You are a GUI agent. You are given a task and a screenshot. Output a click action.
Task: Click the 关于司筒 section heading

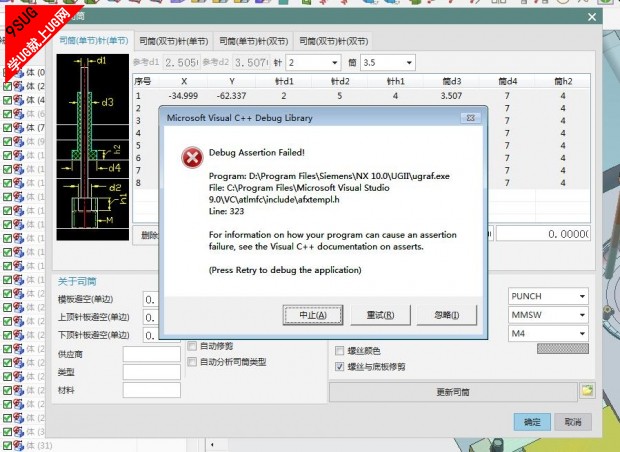click(77, 282)
